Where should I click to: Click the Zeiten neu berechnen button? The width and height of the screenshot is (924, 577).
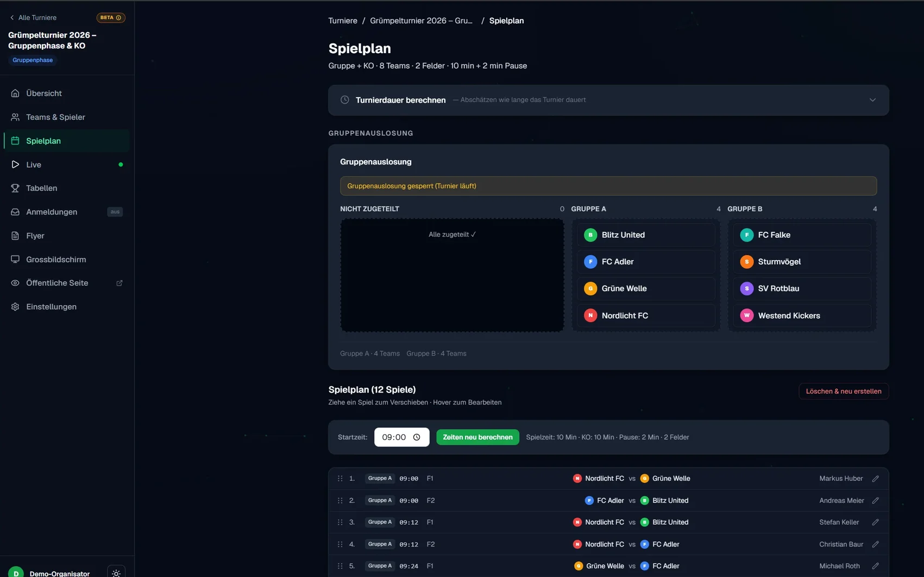click(477, 437)
